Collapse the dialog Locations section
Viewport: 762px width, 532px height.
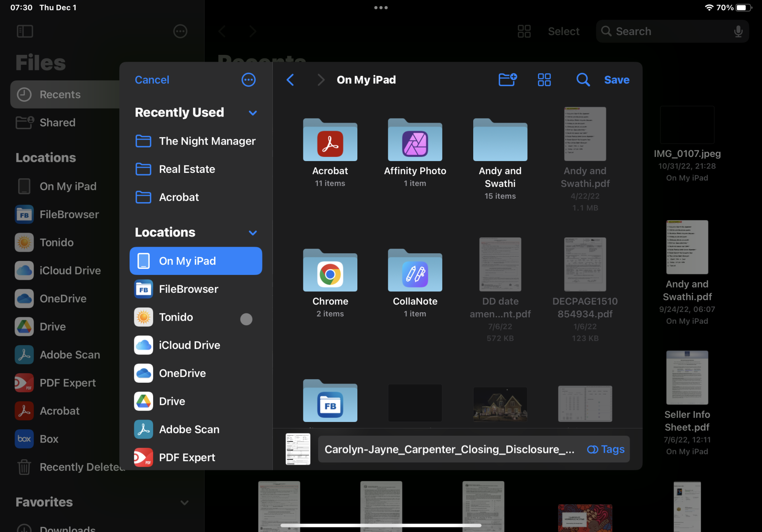pos(253,233)
